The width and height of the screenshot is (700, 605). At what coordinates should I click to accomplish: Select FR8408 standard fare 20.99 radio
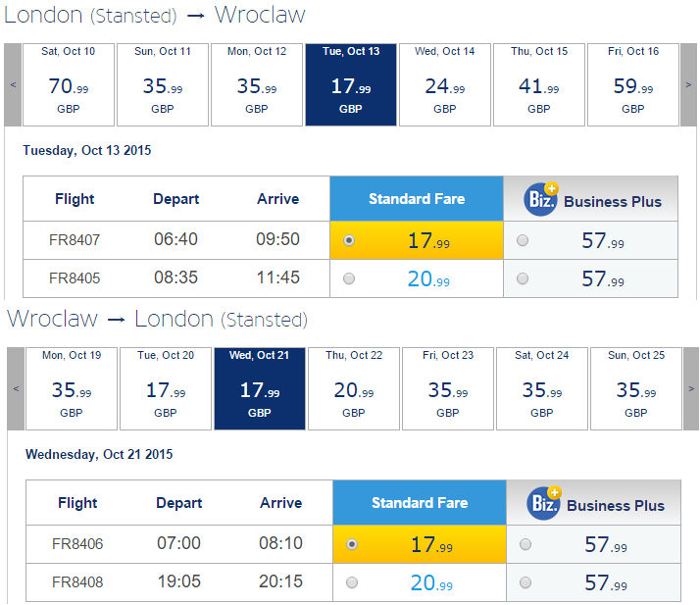click(352, 582)
